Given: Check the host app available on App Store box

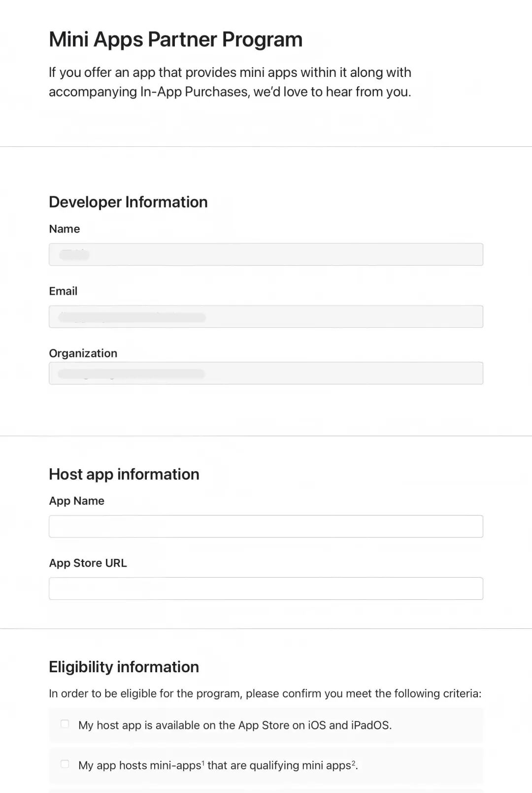Looking at the screenshot, I should click(65, 724).
